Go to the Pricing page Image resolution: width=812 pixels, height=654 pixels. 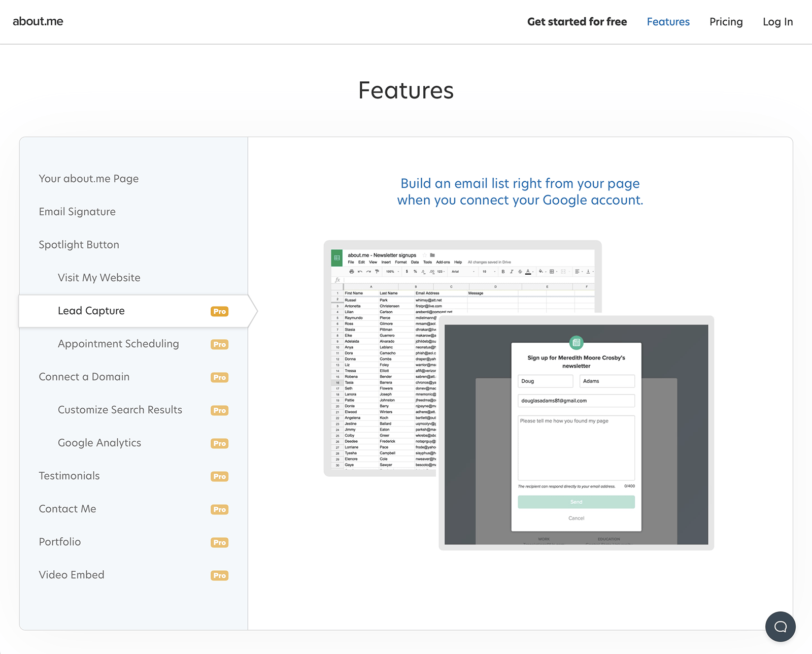tap(726, 22)
